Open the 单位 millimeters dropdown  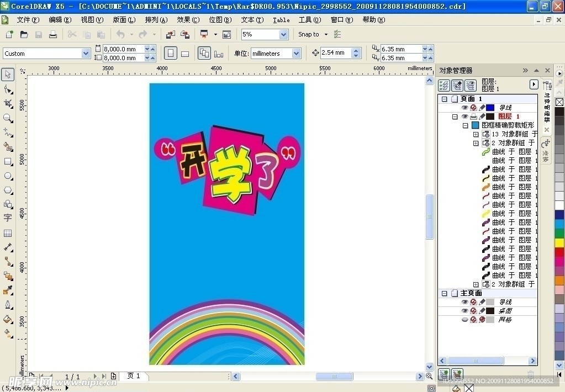(296, 54)
